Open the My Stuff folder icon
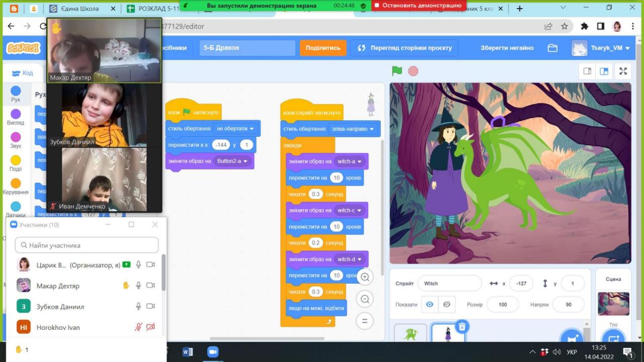 [x=552, y=48]
